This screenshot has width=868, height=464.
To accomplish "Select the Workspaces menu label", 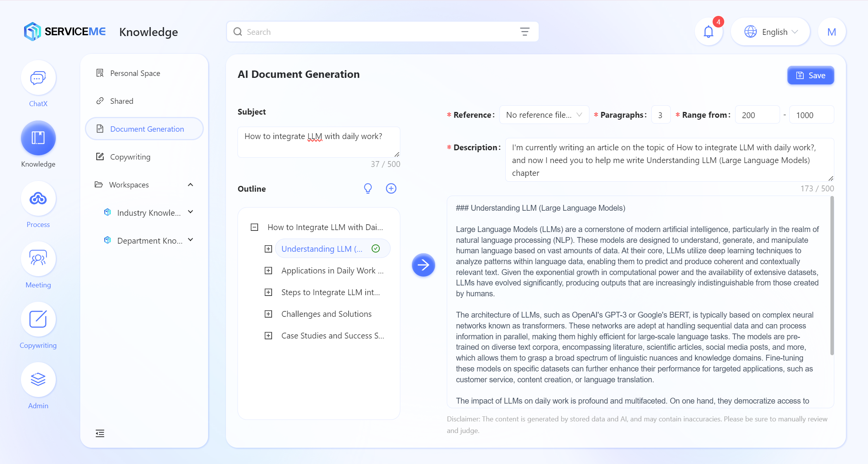I will click(x=129, y=185).
